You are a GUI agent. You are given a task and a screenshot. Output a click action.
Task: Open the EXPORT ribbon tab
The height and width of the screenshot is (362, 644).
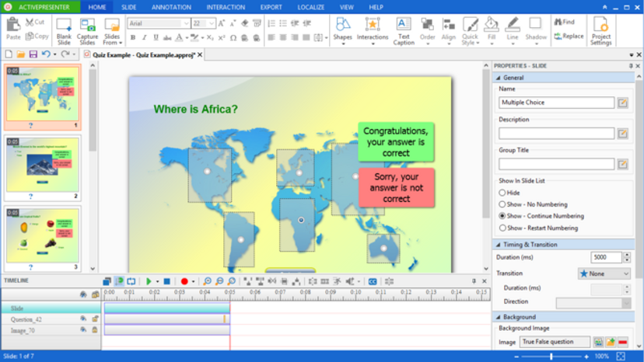tap(271, 7)
